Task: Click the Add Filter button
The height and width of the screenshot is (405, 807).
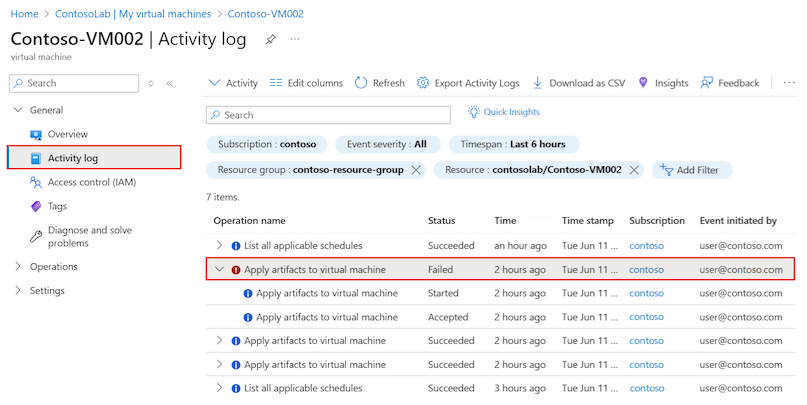Action: [691, 171]
